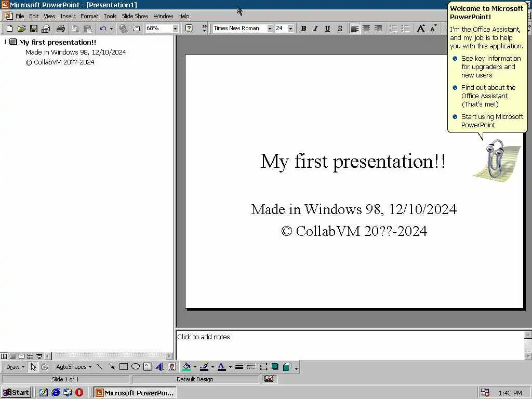
Task: Apply 3-D effect to object
Action: (287, 366)
